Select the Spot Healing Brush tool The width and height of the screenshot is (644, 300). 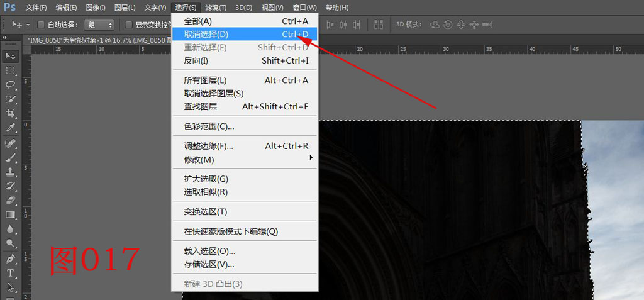[10, 143]
